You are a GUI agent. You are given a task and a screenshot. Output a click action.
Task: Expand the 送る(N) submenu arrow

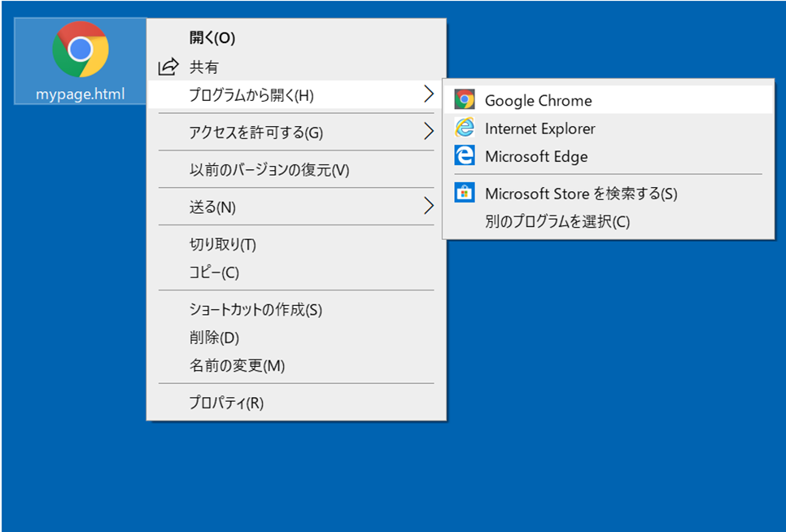(x=429, y=206)
